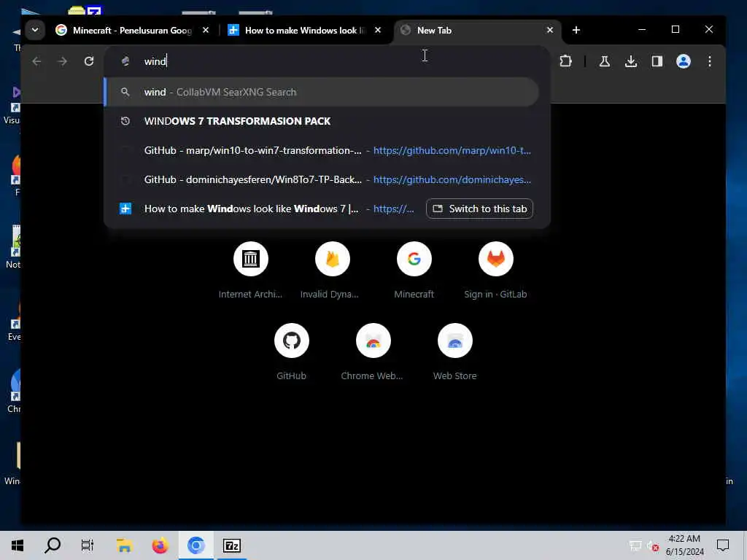This screenshot has height=560, width=747.
Task: Open Task View on the taskbar
Action: tap(88, 545)
